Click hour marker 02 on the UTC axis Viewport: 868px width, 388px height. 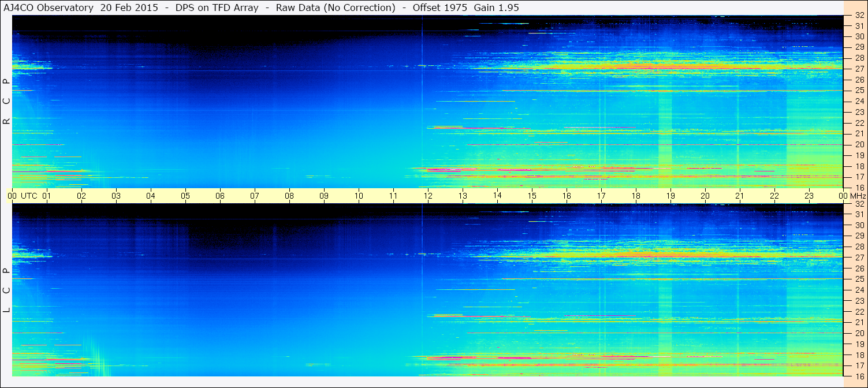[x=81, y=196]
